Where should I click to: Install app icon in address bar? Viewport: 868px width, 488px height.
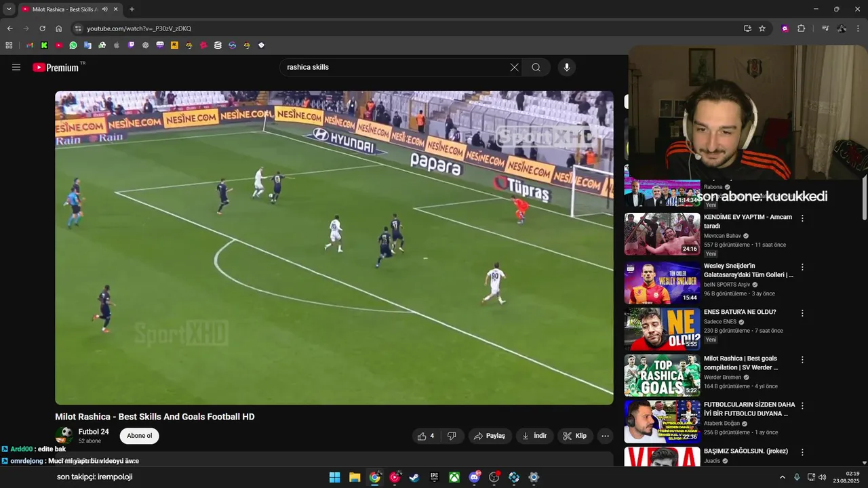coord(747,28)
